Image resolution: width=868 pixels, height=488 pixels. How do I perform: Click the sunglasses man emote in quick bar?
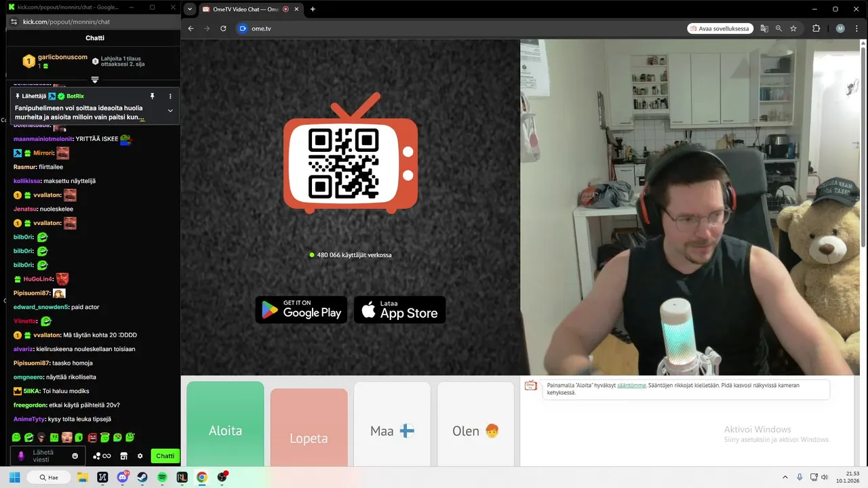coord(42,438)
